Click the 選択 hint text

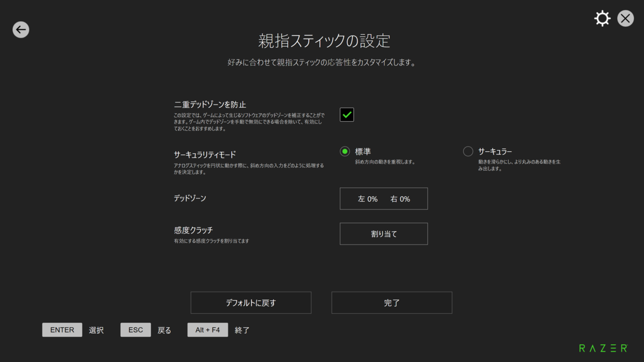click(x=97, y=330)
